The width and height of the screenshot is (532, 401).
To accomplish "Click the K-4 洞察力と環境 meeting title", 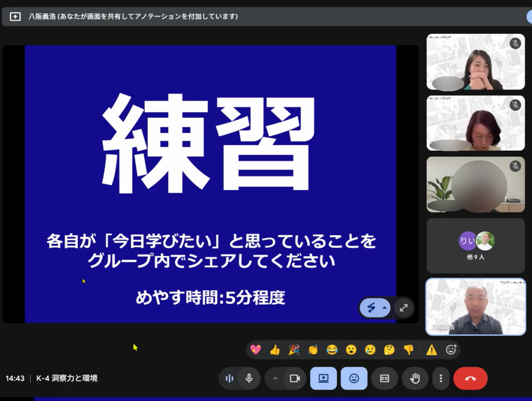I will (66, 378).
